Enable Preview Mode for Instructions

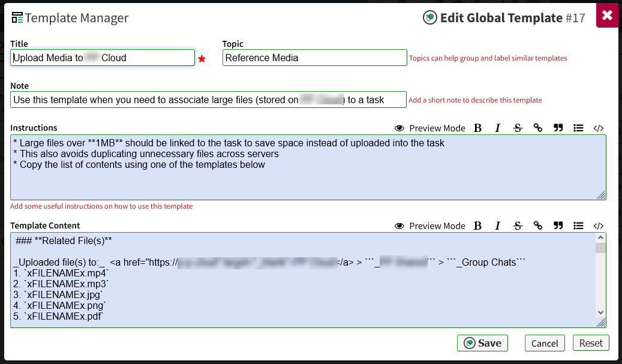431,128
